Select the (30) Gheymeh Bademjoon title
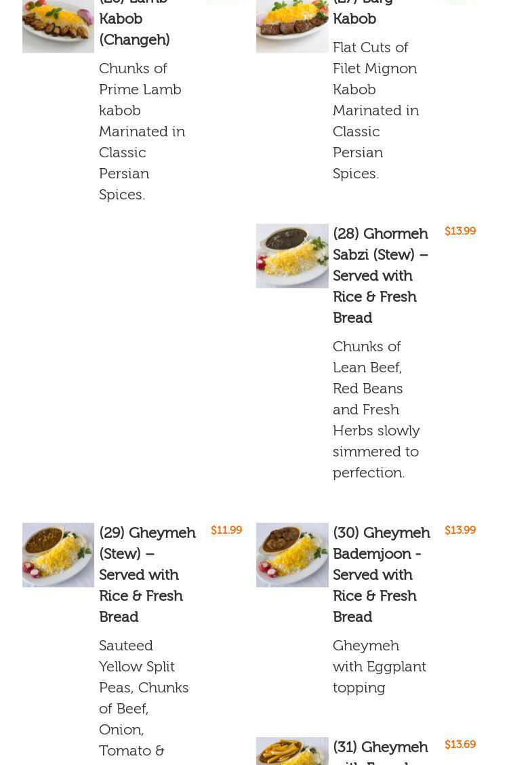Image resolution: width=532 pixels, height=765 pixels. (381, 574)
